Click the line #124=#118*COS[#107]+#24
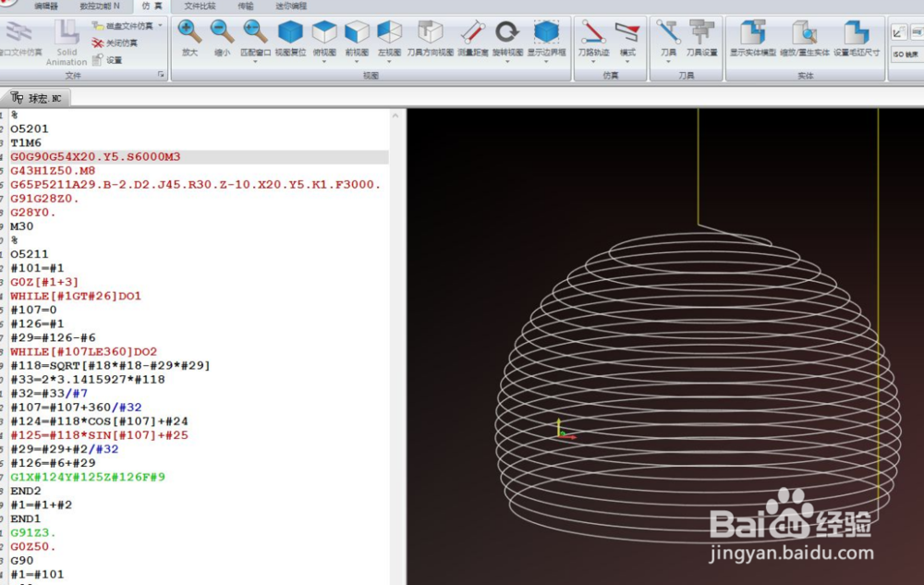 point(99,421)
